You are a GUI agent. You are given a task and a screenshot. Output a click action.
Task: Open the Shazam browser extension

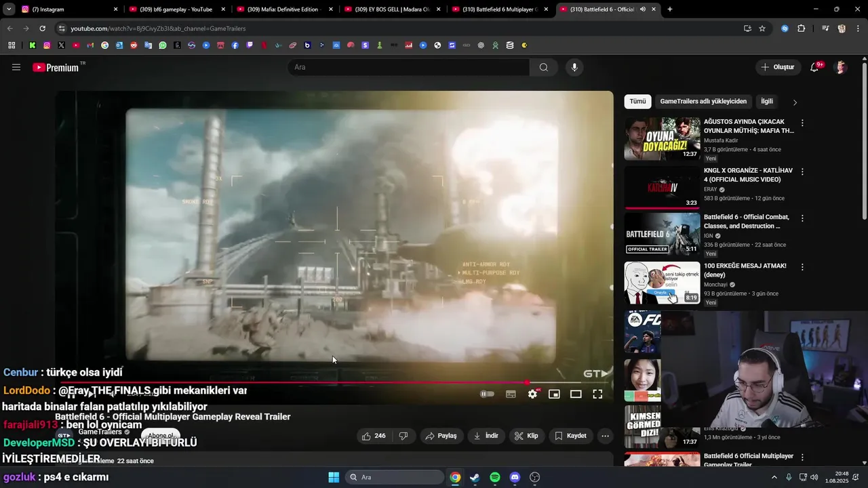click(785, 28)
